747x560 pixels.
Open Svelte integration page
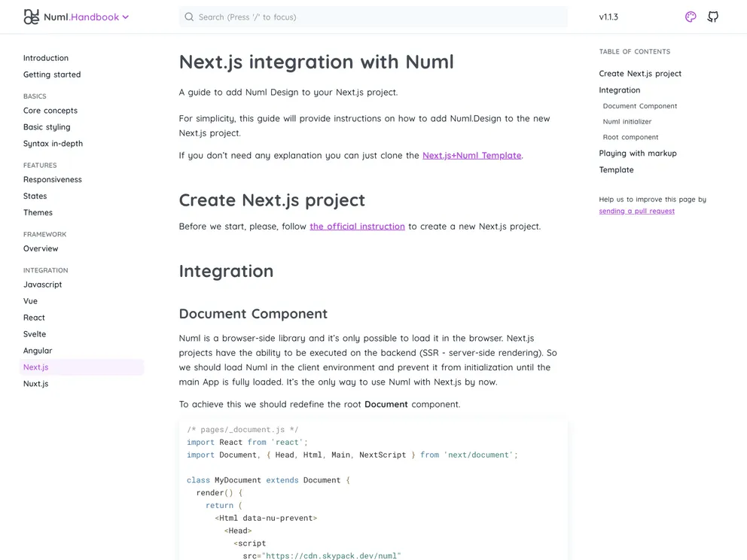[35, 334]
